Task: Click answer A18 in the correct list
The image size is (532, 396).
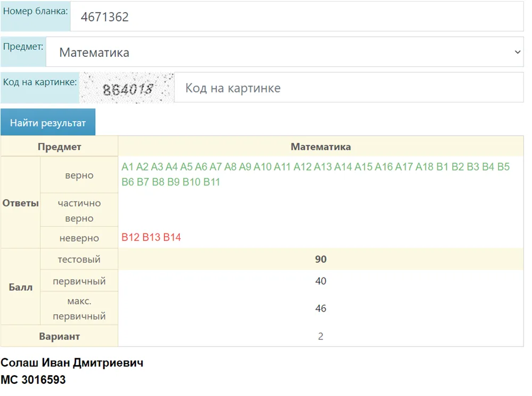Action: (425, 167)
